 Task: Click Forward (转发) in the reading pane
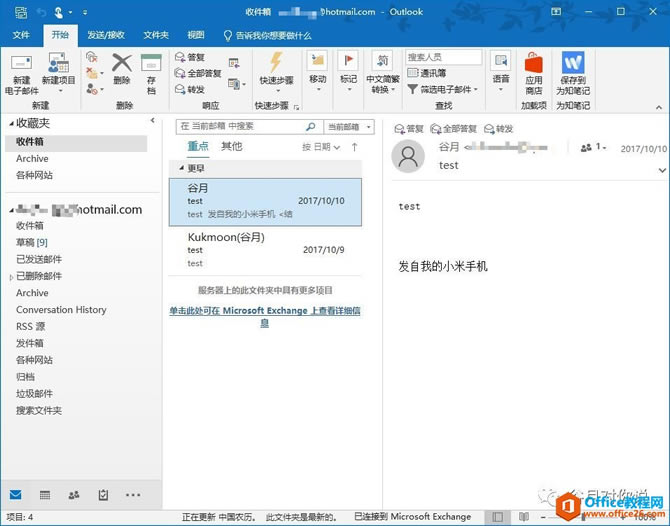(499, 128)
